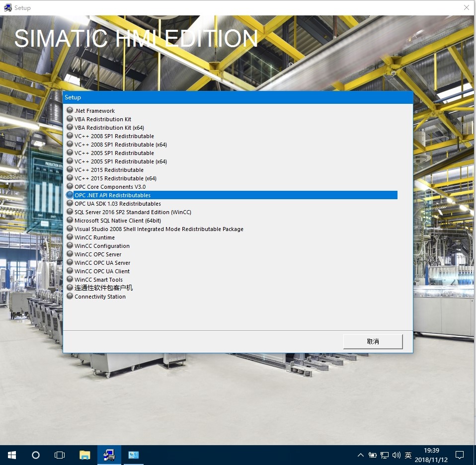Select the Connectivity Station list item

pyautogui.click(x=100, y=296)
